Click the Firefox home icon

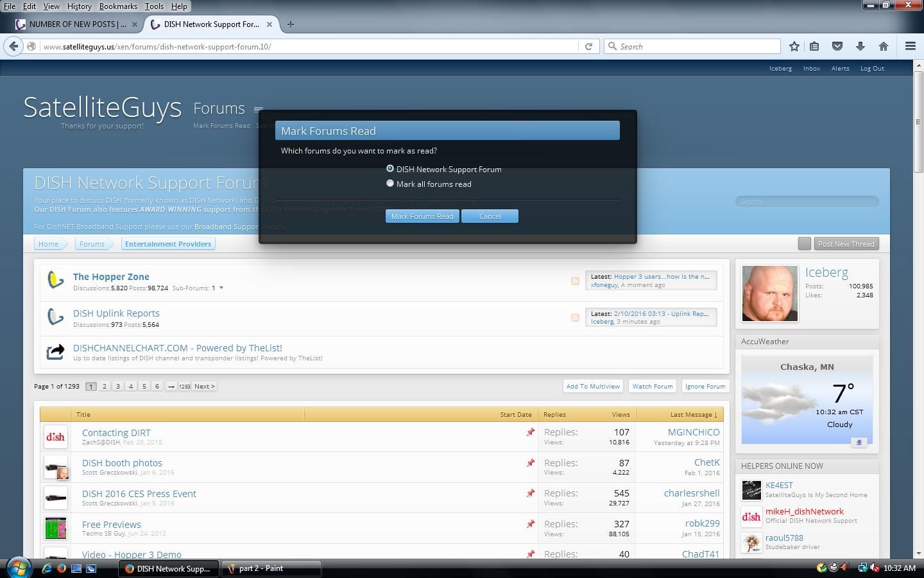coord(884,46)
